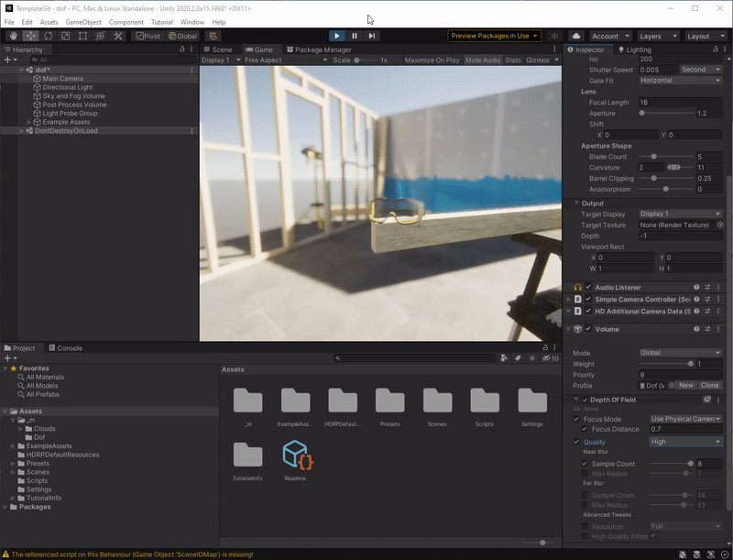
Task: Select the Hand tool in toolbar
Action: [13, 36]
